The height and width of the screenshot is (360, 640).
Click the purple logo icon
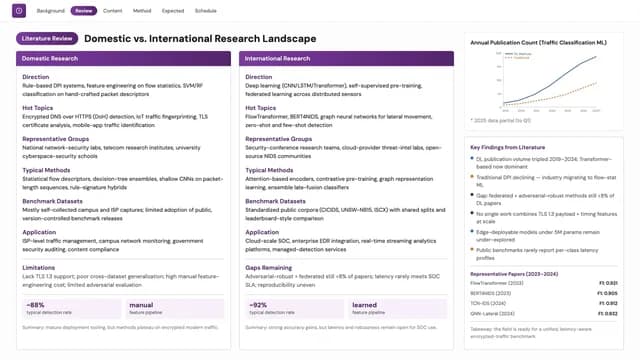coord(19,11)
